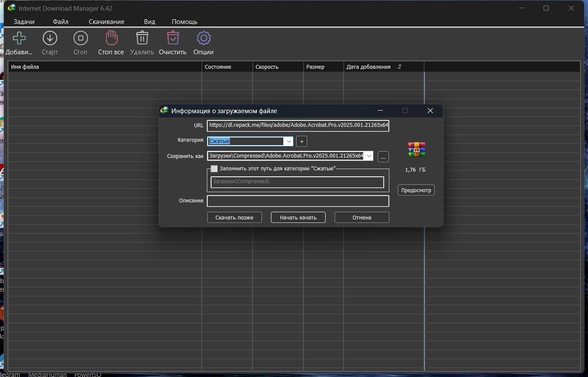Screen dimensions: 588x377
Task: Sort by the Размер column header
Action: [x=323, y=67]
